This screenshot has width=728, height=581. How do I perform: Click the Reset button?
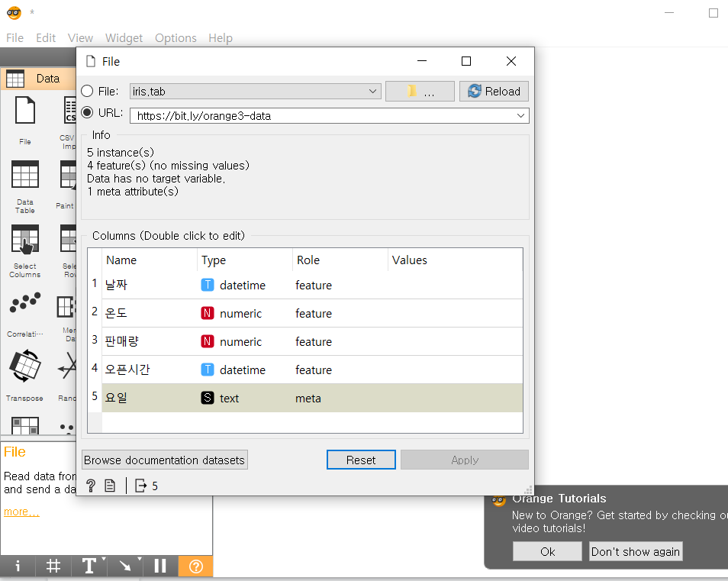coord(360,459)
